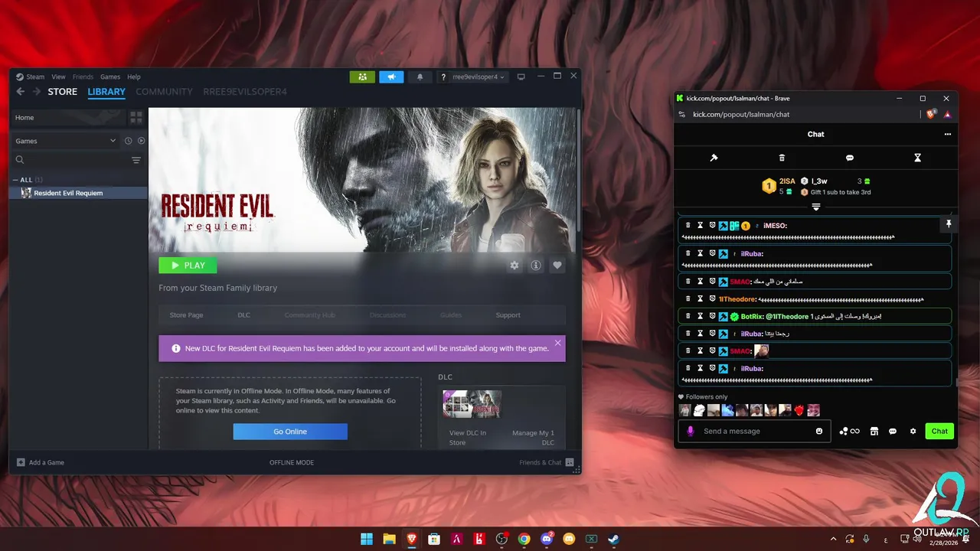This screenshot has height=551, width=980.
Task: Open Google Chrome from the taskbar
Action: coord(524,539)
